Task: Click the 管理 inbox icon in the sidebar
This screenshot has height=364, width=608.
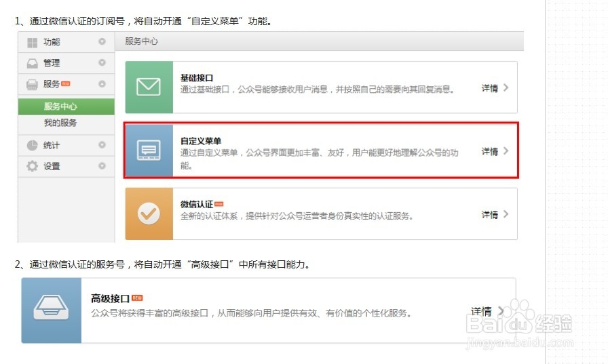Action: pyautogui.click(x=32, y=63)
